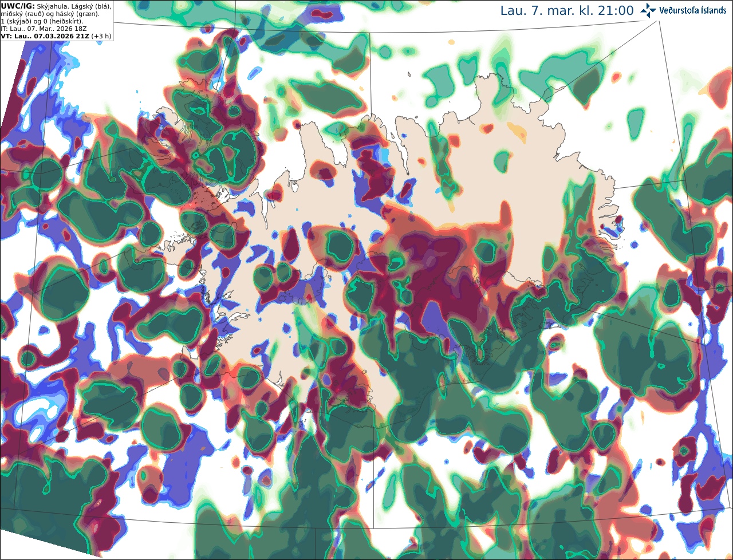This screenshot has width=733, height=560.
Task: Click the "UWC/IG: Skýjahula. Lágský (blá)," legend line
Action: (56, 6)
